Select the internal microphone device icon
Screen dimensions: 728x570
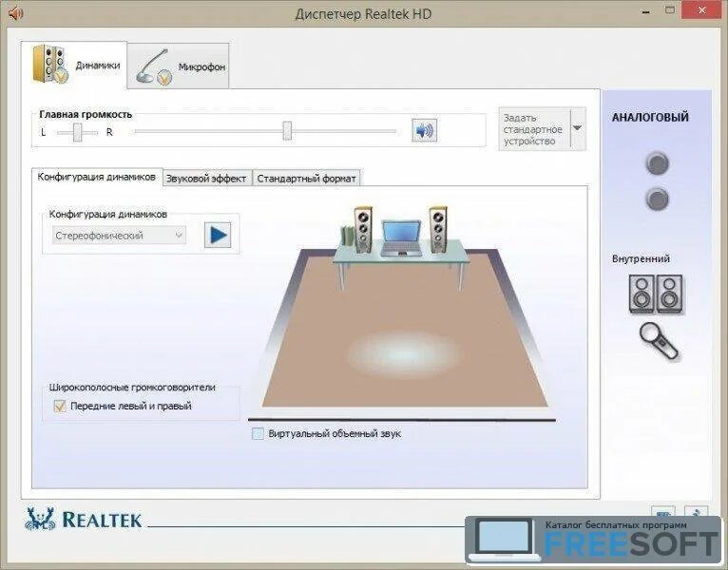click(x=659, y=341)
